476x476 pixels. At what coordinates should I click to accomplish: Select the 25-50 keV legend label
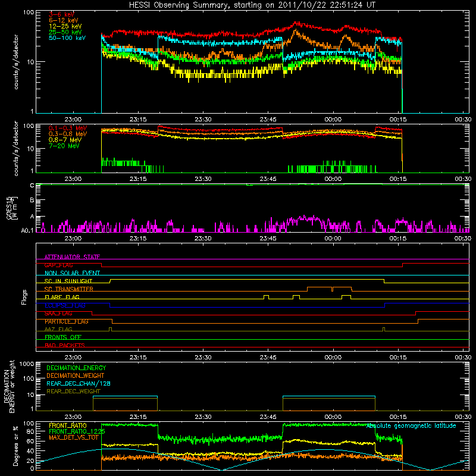click(65, 32)
